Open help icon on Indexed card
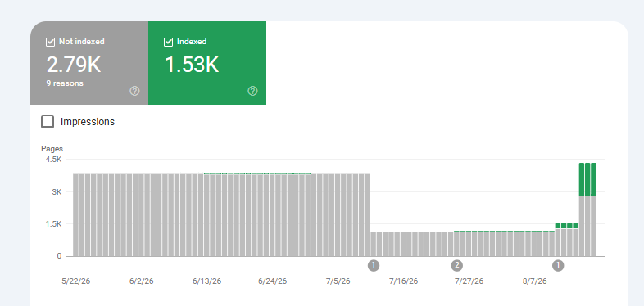 click(252, 91)
